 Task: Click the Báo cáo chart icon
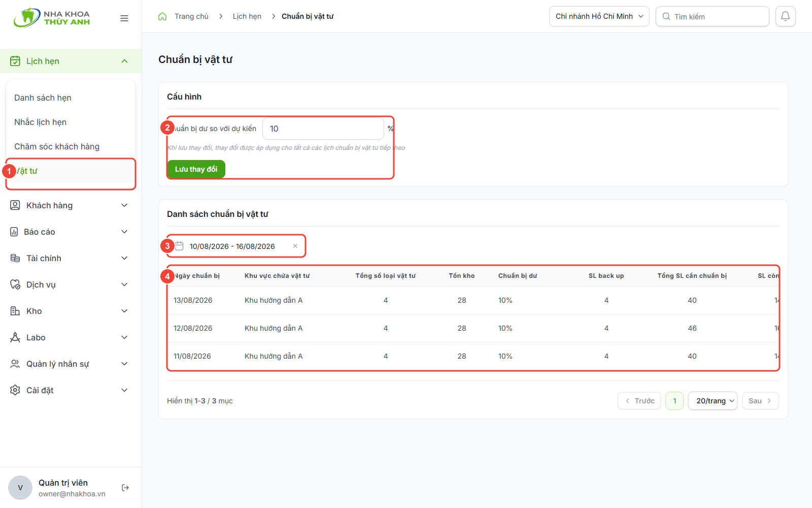14,232
